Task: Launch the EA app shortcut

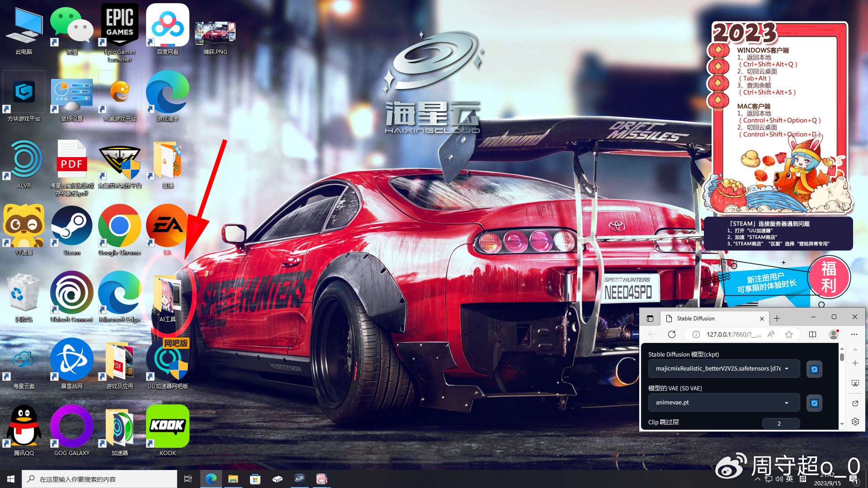Action: 168,230
